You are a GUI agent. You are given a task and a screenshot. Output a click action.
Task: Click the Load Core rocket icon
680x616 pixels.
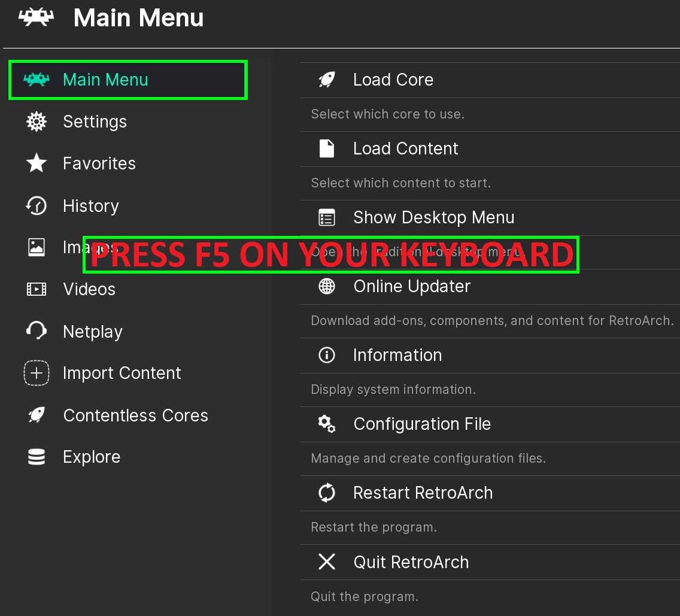pyautogui.click(x=327, y=80)
